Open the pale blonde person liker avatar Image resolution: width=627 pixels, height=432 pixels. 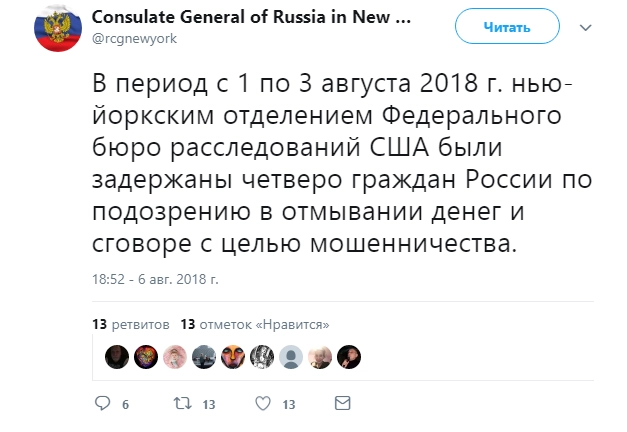pyautogui.click(x=319, y=356)
